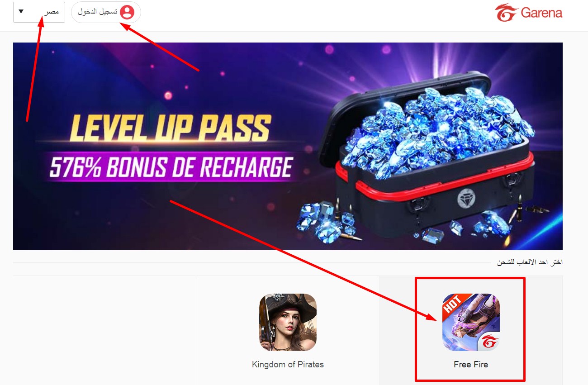The image size is (588, 385).
Task: Click the empty game tile beside Kingdom of Pirates
Action: [104, 330]
